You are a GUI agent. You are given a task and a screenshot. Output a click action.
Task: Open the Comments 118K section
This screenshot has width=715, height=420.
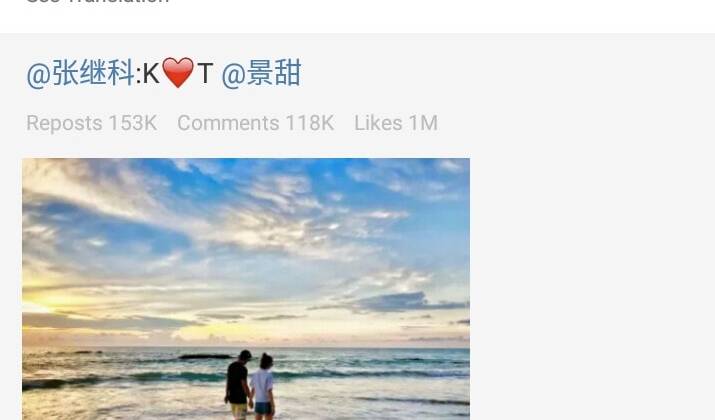256,123
